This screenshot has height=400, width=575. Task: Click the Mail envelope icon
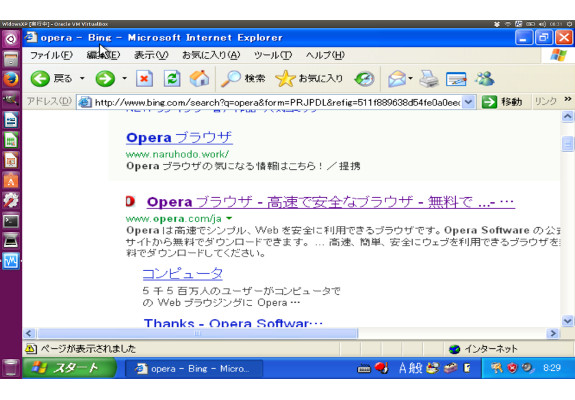click(397, 78)
